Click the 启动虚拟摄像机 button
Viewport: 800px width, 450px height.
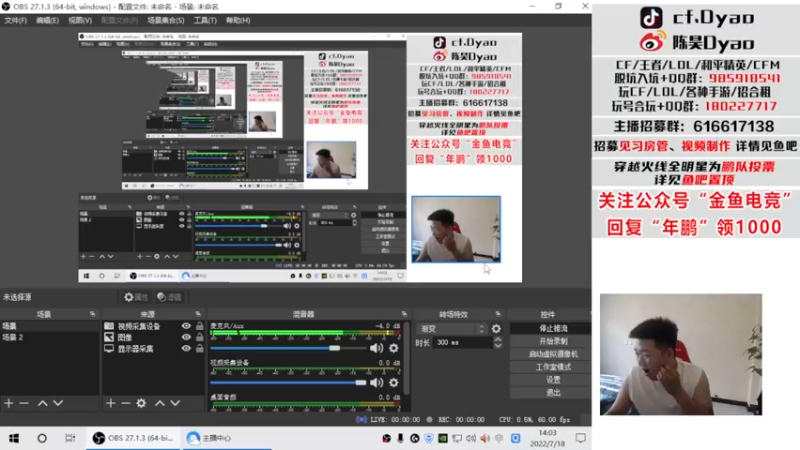click(551, 354)
